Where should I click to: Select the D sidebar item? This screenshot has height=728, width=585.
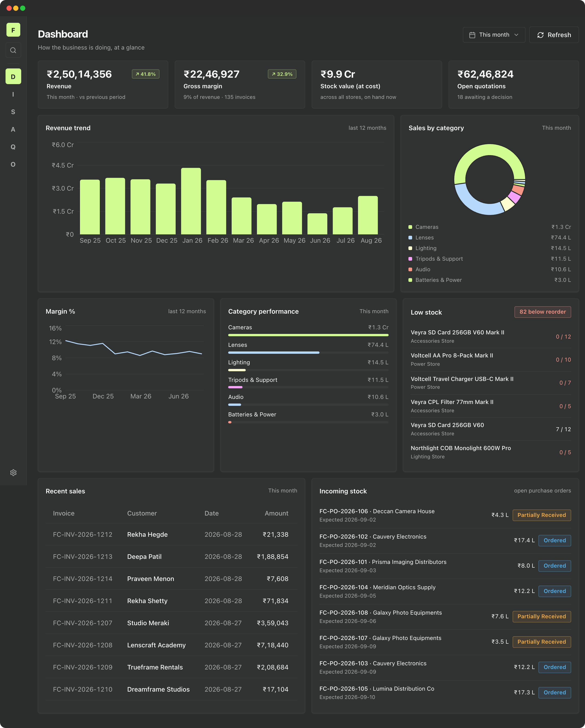tap(13, 77)
